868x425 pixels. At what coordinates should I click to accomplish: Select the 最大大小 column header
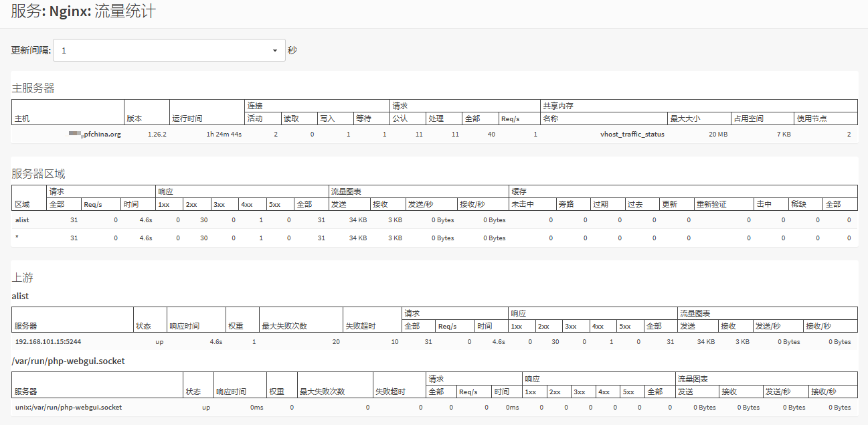click(685, 118)
